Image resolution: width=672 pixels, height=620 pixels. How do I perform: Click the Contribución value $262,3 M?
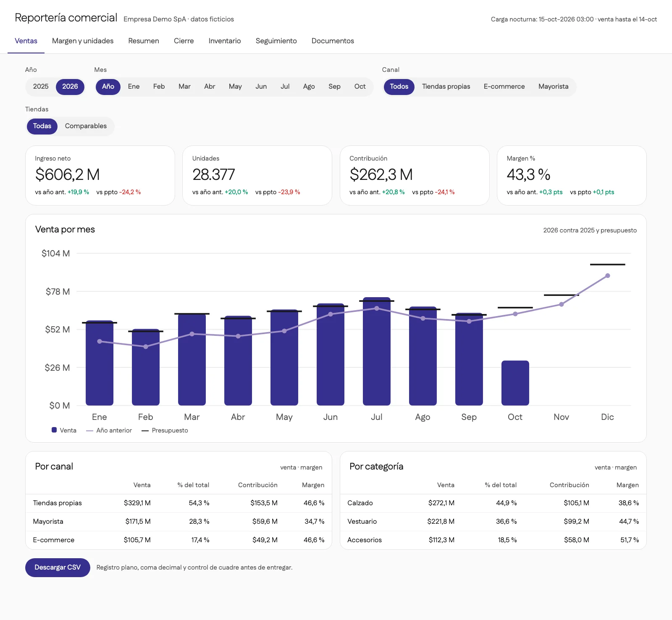tap(381, 174)
